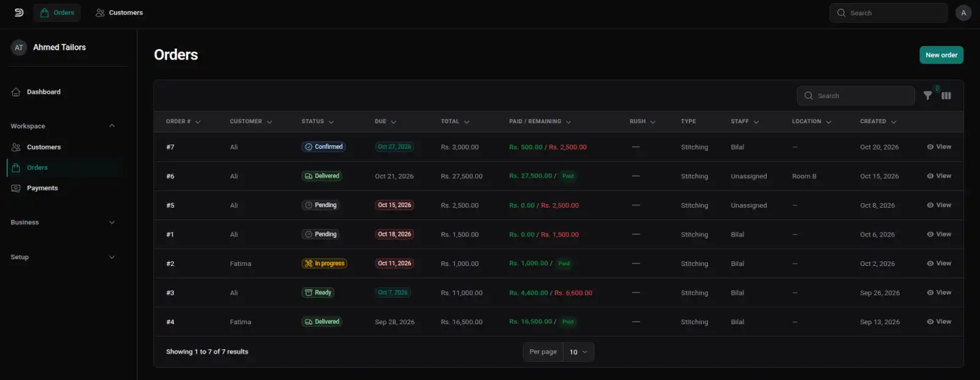Click the Payments icon in sidebar
The width and height of the screenshot is (980, 380).
pyautogui.click(x=16, y=188)
